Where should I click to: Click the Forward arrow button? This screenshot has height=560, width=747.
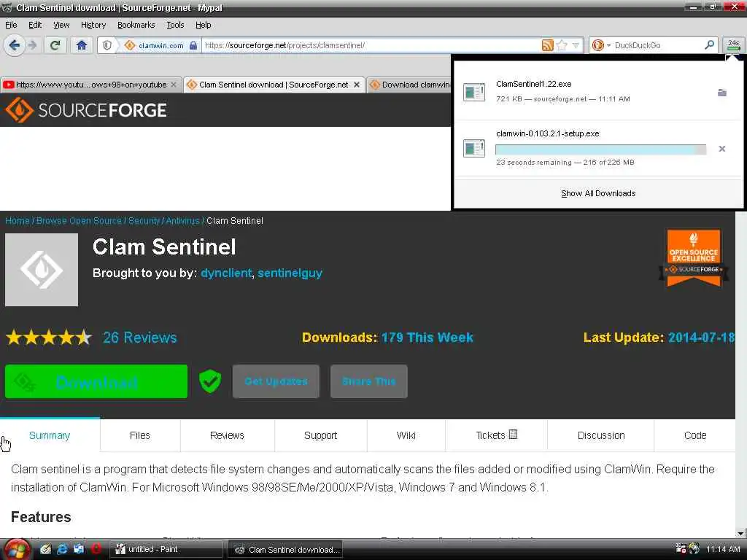[32, 45]
